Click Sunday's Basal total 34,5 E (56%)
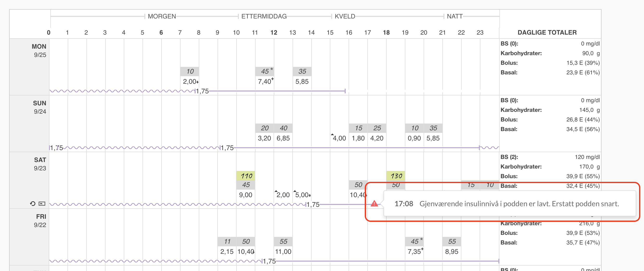This screenshot has height=271, width=644. pos(583,129)
